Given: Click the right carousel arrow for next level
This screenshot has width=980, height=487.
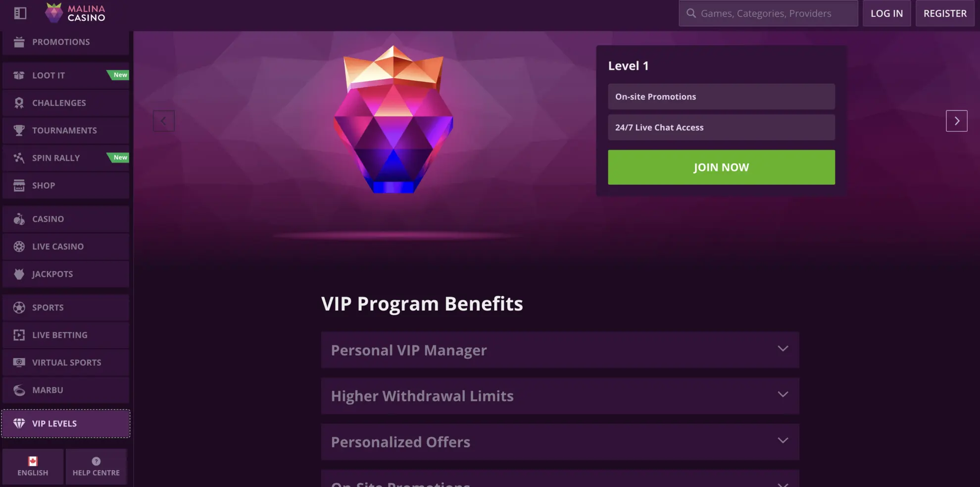Looking at the screenshot, I should (x=957, y=120).
